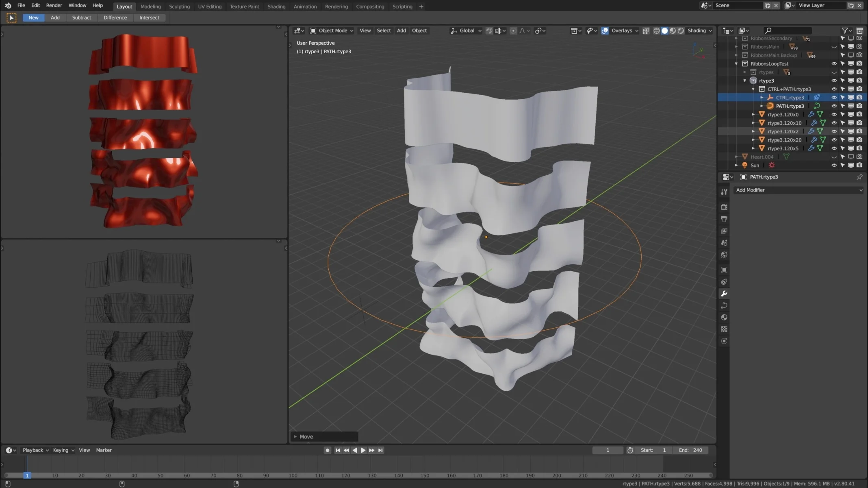Open the Render menu

tap(54, 6)
